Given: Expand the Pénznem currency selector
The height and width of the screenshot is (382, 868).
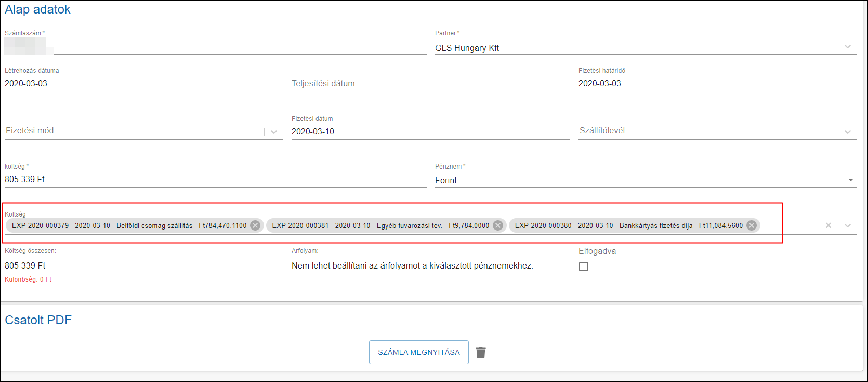Looking at the screenshot, I should tap(851, 180).
